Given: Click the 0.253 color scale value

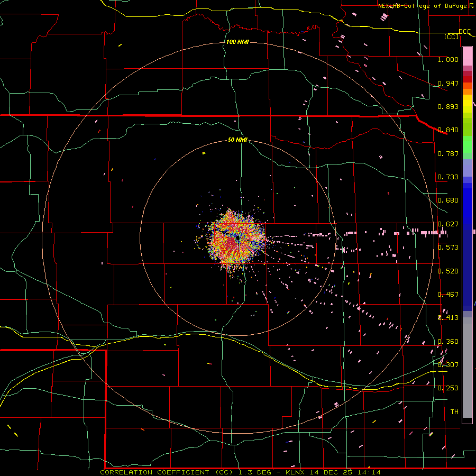Looking at the screenshot, I should [x=448, y=388].
